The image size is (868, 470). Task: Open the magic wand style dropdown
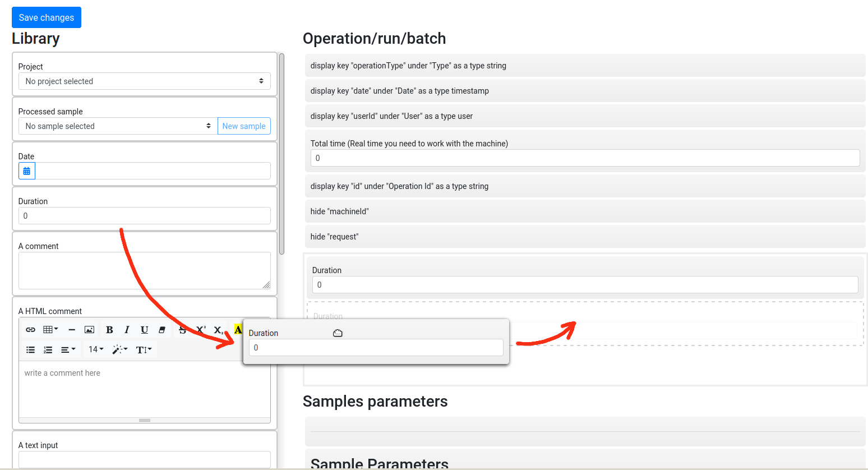119,349
